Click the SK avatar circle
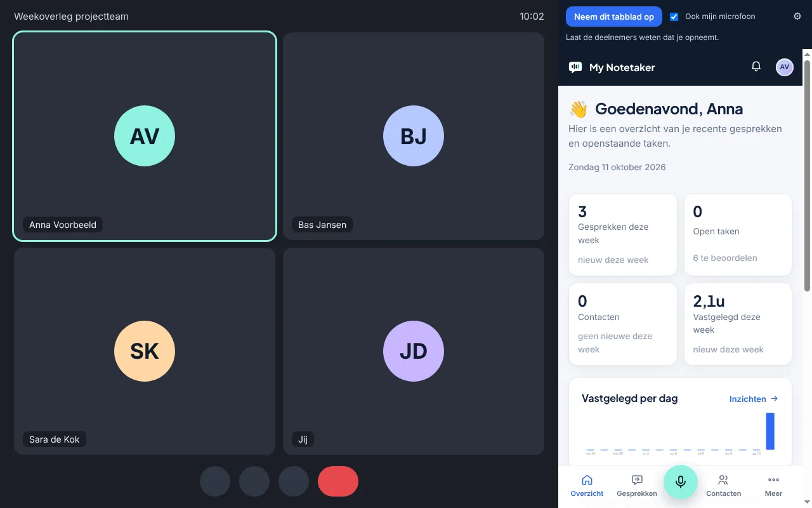 pos(145,351)
